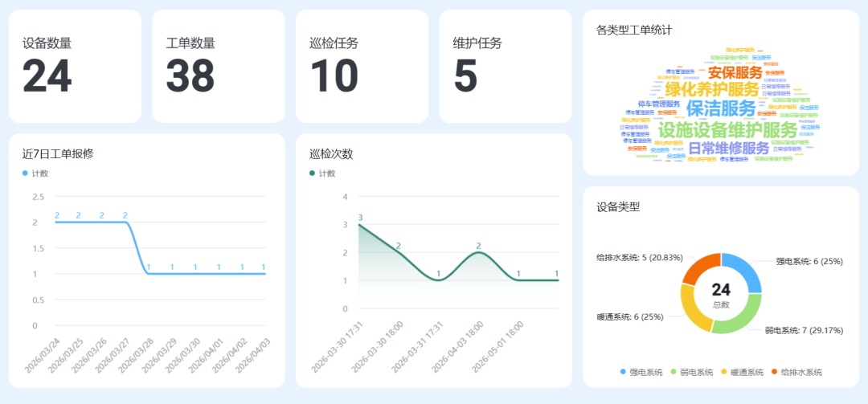The width and height of the screenshot is (868, 404).
Task: Click the 0.5 y-axis label in 近7日工单报修
Action: pyautogui.click(x=39, y=300)
